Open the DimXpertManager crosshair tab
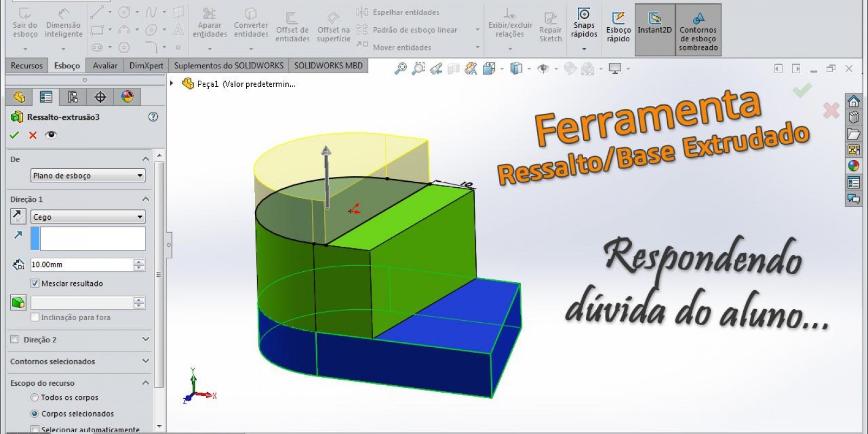This screenshot has width=868, height=434. tap(100, 97)
